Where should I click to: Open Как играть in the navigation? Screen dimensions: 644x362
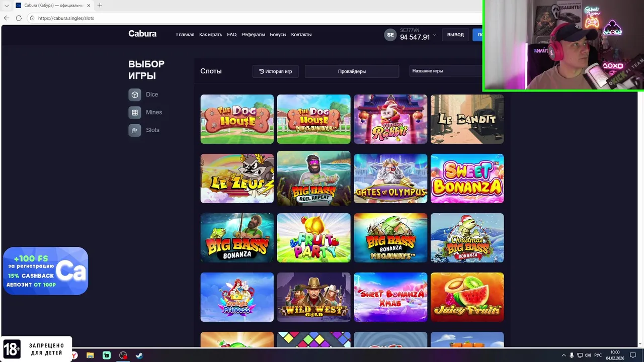coord(210,35)
